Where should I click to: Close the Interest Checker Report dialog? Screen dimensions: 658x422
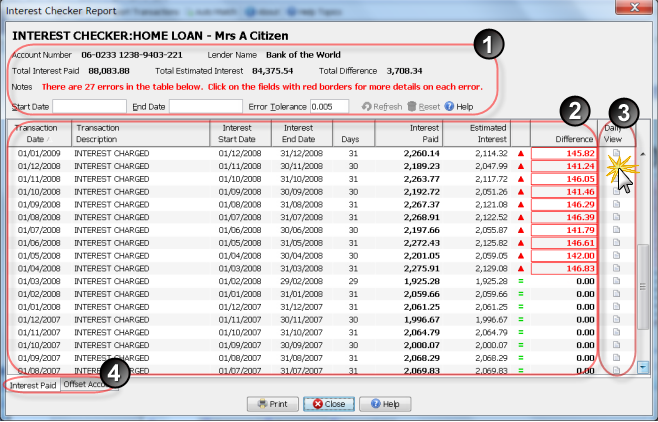coord(329,404)
